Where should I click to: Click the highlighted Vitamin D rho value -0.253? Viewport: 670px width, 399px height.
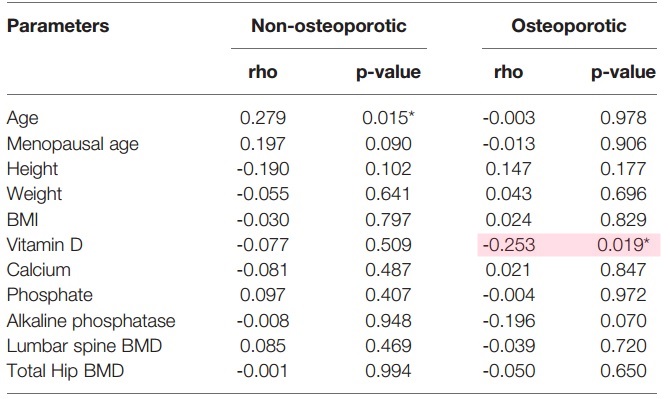pyautogui.click(x=508, y=245)
